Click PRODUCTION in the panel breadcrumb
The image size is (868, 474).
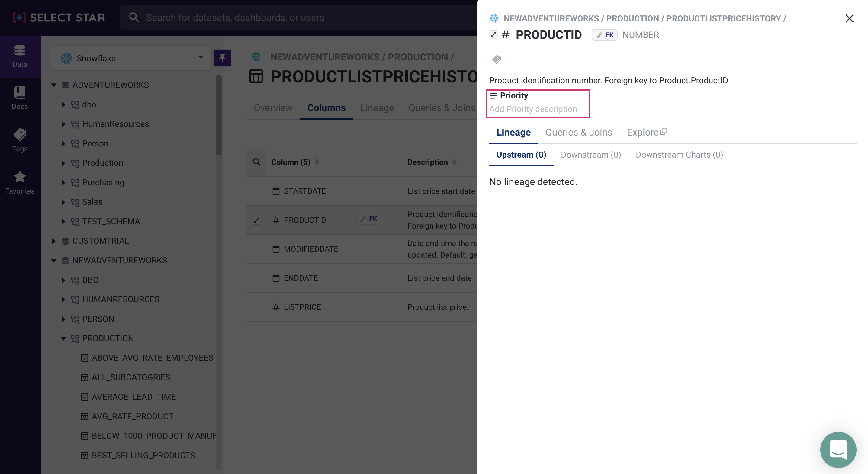tap(632, 18)
